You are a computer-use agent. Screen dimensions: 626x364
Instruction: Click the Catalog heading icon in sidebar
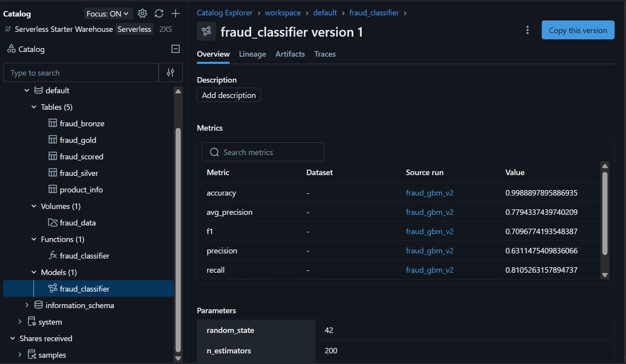tap(11, 48)
